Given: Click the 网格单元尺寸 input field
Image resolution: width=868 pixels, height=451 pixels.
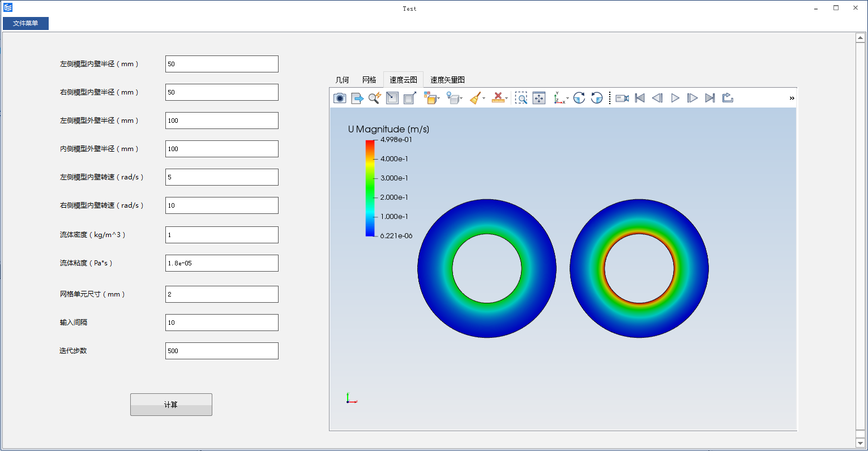Looking at the screenshot, I should click(222, 294).
